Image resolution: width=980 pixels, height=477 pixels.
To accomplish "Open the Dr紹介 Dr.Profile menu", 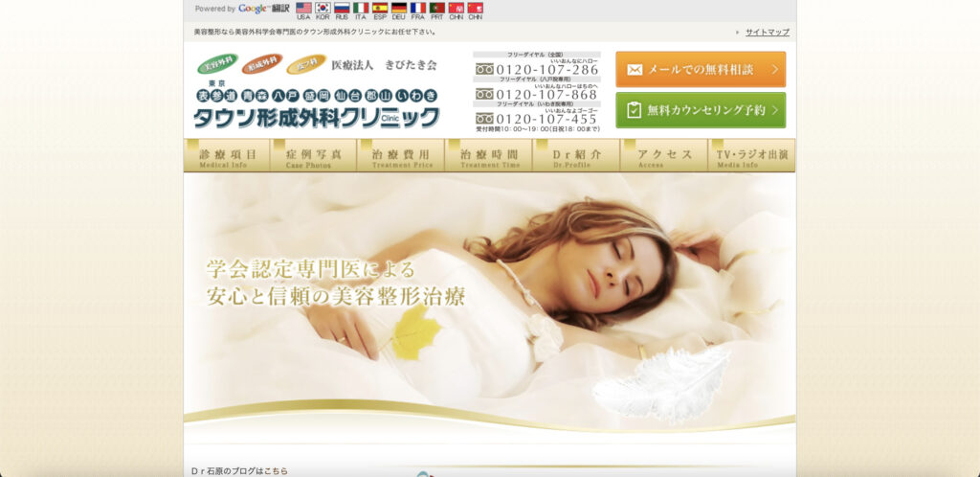I will pos(576,156).
